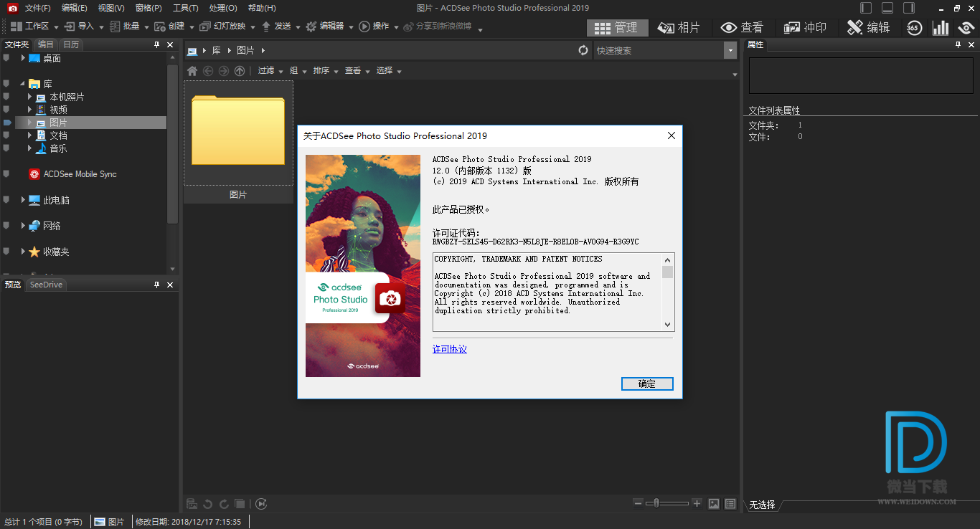This screenshot has height=529, width=980.
Task: Switch to the SeeDrive tab
Action: pyautogui.click(x=46, y=285)
